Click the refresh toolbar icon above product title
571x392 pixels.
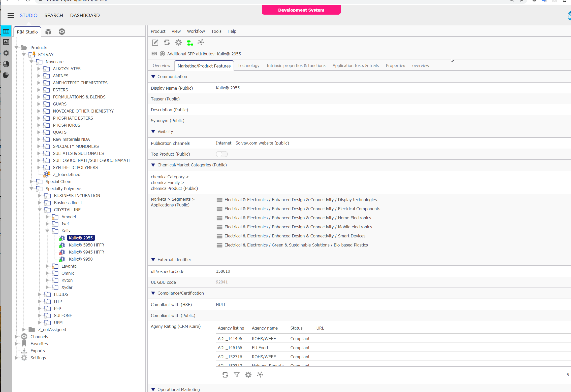point(167,43)
